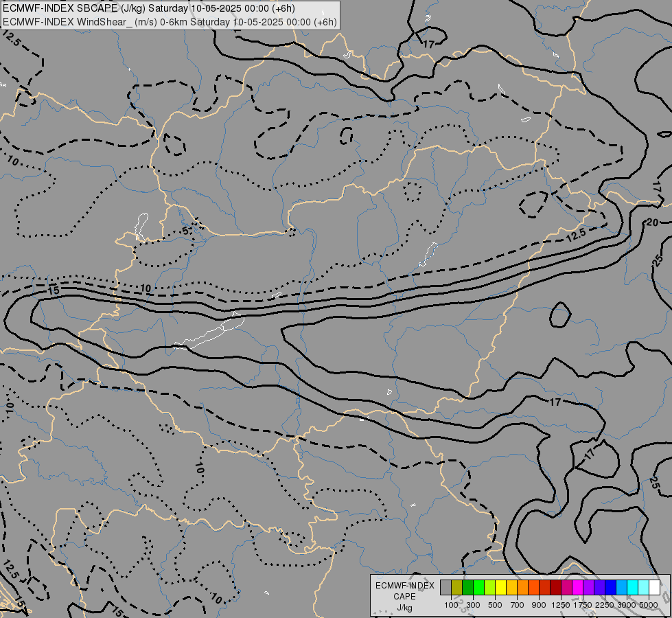Image resolution: width=672 pixels, height=618 pixels.
Task: Click the SBCAPE title line
Action: (x=149, y=8)
